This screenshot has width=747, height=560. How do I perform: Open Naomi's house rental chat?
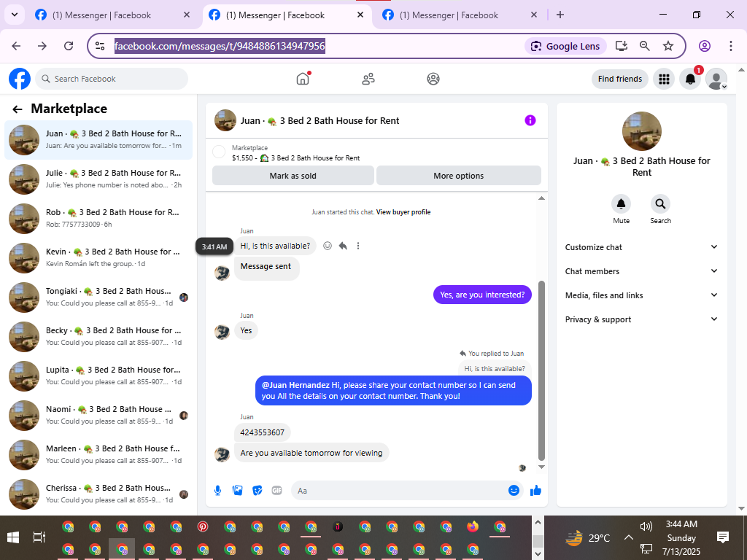point(98,415)
